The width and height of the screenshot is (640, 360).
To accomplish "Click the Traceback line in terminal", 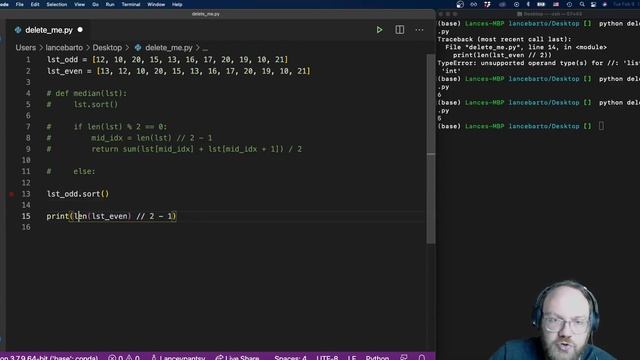I will coord(504,40).
